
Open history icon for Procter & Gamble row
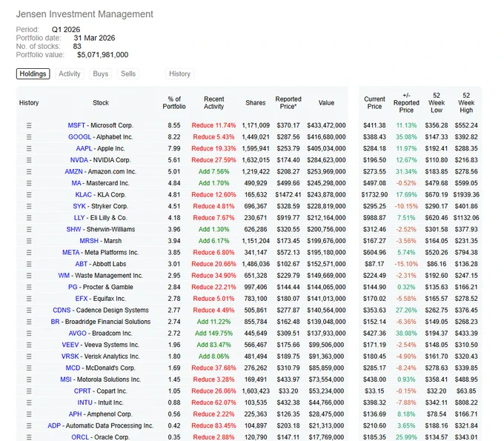pos(29,287)
